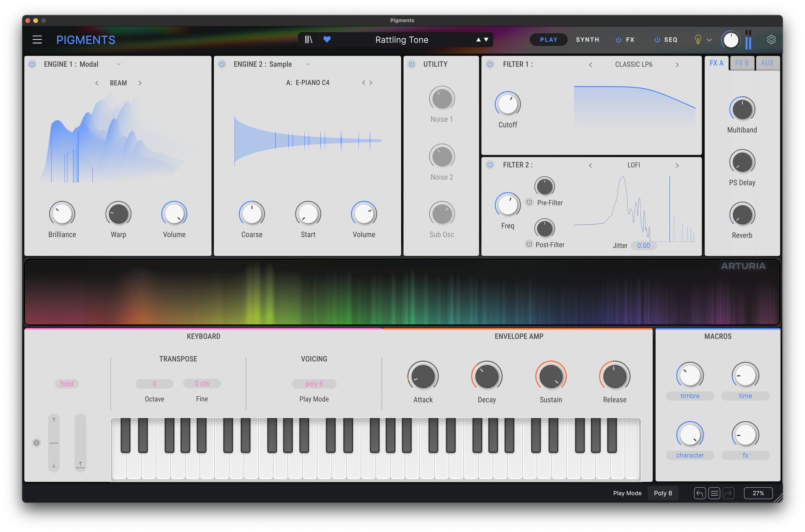The width and height of the screenshot is (805, 532).
Task: Toggle the LoFi Pre-Filter power switch
Action: point(529,202)
